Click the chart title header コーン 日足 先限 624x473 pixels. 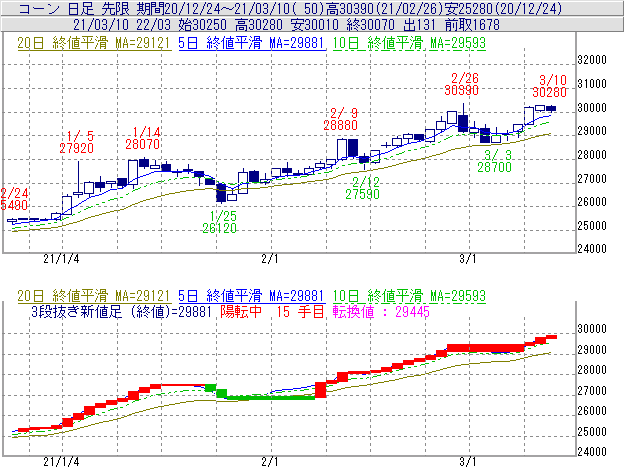click(76, 8)
